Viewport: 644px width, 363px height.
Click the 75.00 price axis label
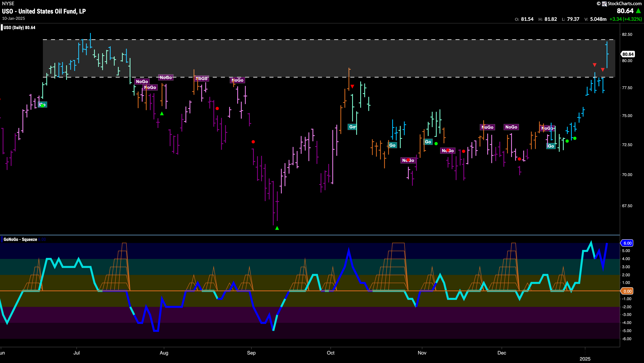[x=627, y=116]
